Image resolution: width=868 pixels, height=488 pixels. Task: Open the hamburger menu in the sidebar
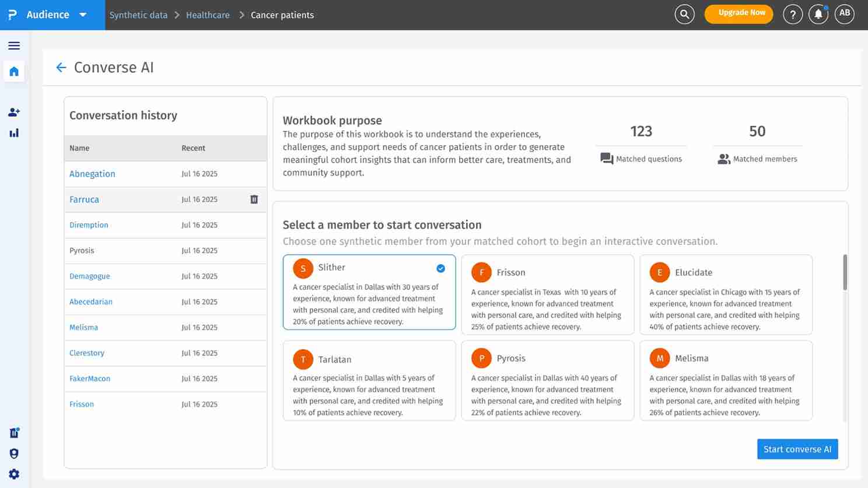(14, 45)
